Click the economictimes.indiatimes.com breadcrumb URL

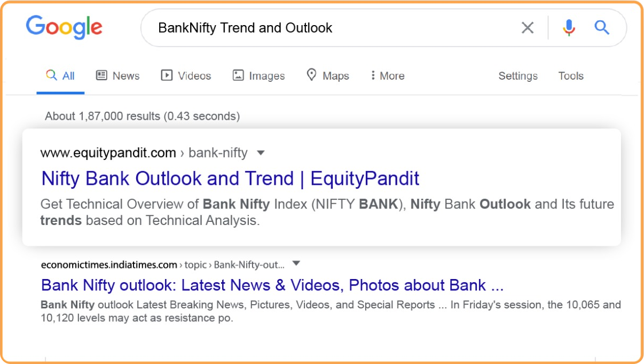pos(109,265)
